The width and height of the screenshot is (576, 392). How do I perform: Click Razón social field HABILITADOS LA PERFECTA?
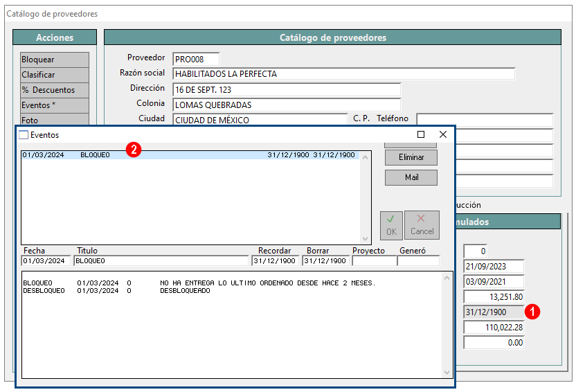pyautogui.click(x=344, y=74)
